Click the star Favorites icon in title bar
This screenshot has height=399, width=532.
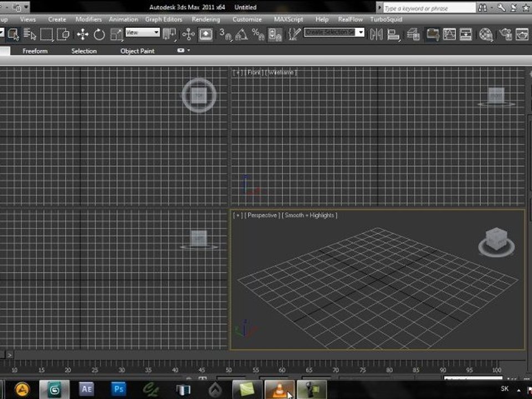click(x=526, y=8)
